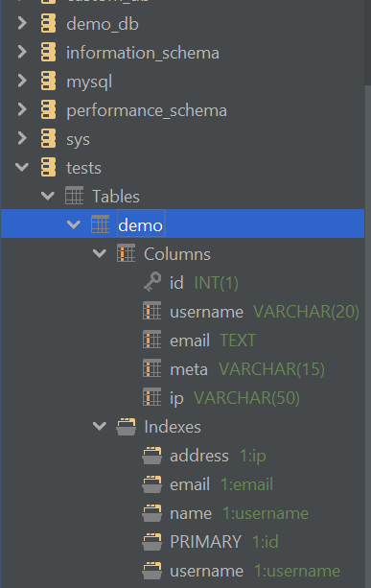371x588 pixels.
Task: Click the PRIMARY index icon
Action: pyautogui.click(x=151, y=542)
